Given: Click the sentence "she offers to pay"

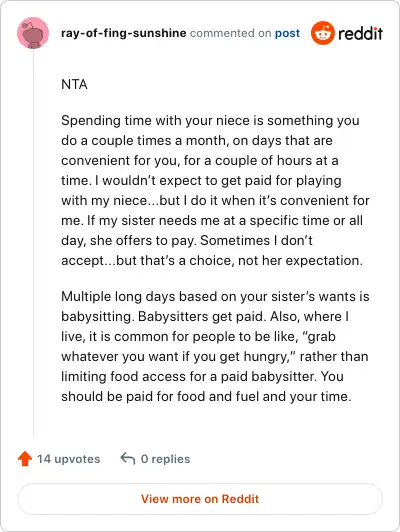Looking at the screenshot, I should tap(143, 241).
